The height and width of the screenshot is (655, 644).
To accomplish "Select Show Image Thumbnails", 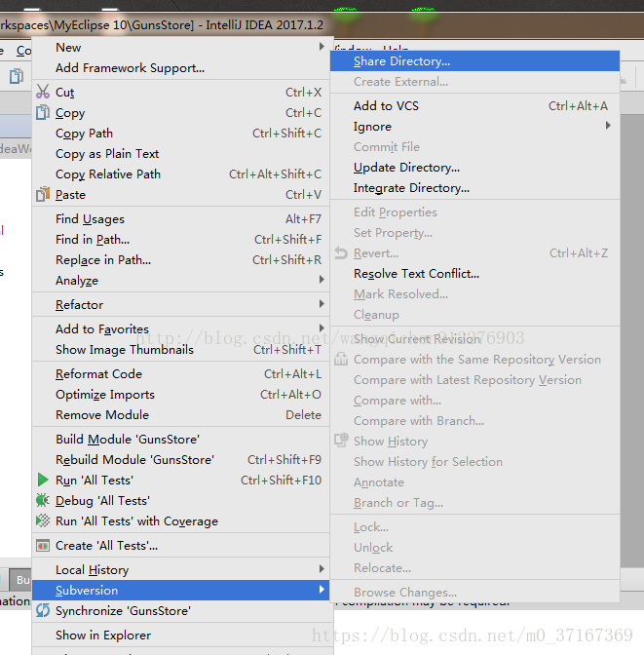I will tap(181, 349).
